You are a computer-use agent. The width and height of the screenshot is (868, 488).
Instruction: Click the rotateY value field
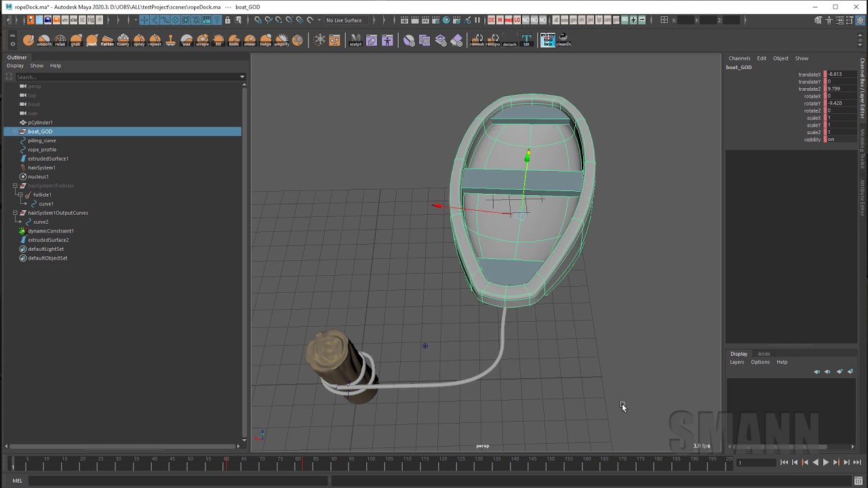click(840, 103)
